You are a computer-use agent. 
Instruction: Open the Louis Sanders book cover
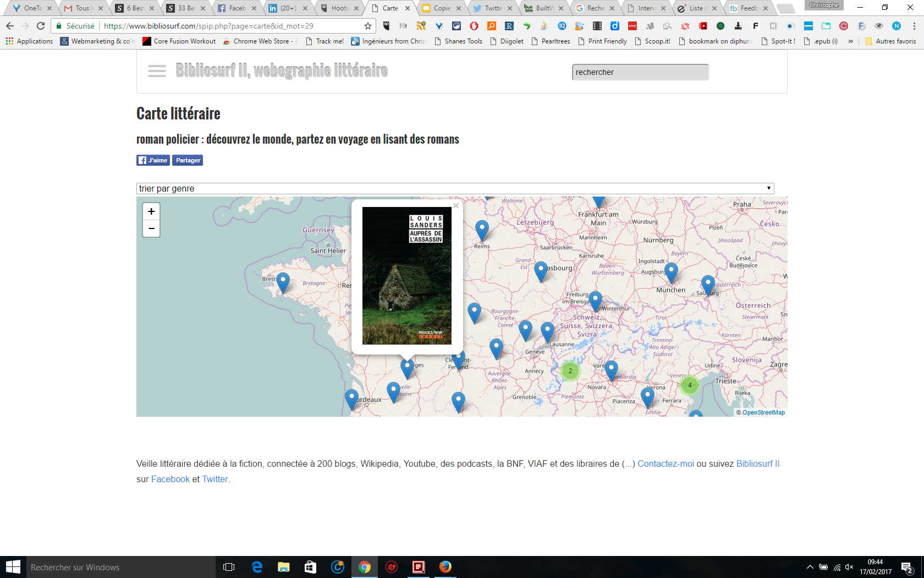(x=407, y=276)
